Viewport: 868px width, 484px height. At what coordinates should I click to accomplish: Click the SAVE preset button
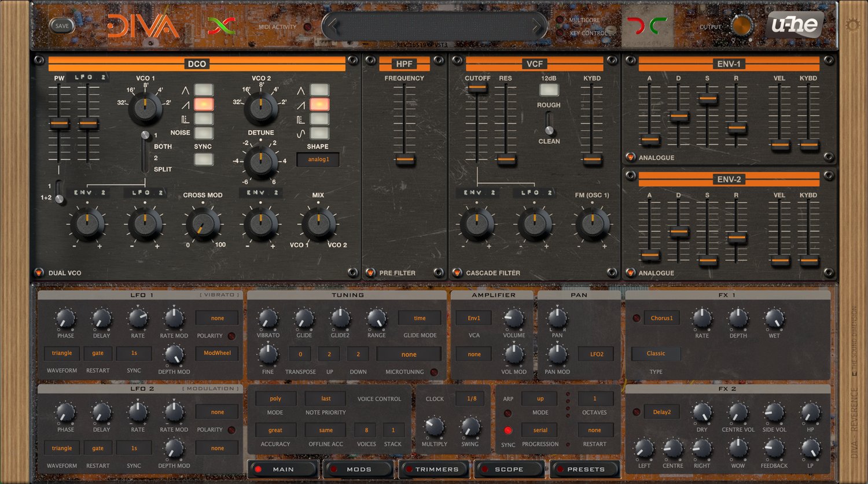click(x=62, y=25)
